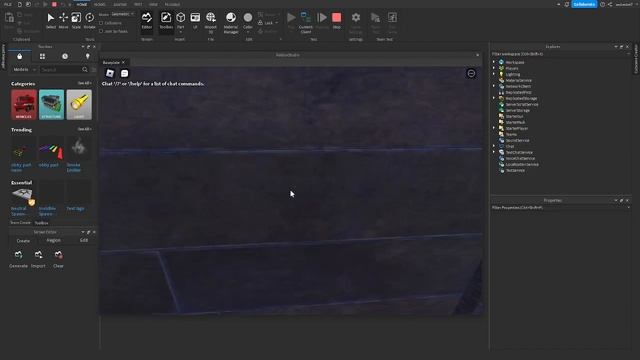
Task: Stop the running playtest
Action: (x=336, y=20)
